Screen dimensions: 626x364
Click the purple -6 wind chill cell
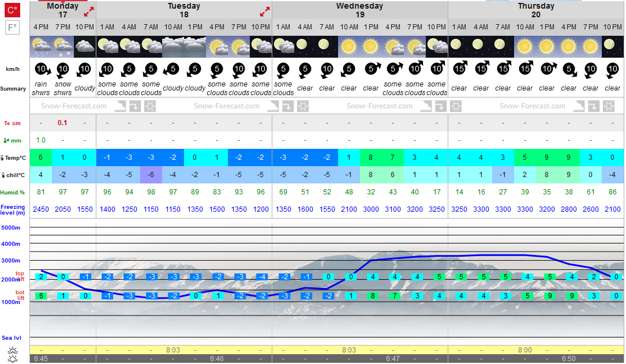(151, 175)
